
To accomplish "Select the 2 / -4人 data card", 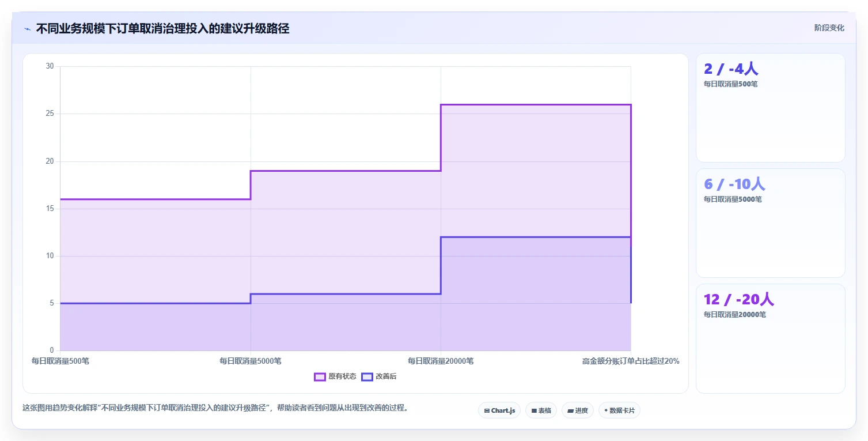I will pos(771,108).
